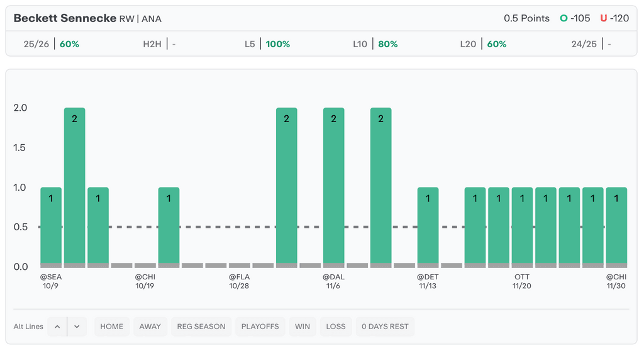Viewport: 644px width, 353px height.
Task: Click the player name Beckett Sennecke
Action: tap(65, 18)
